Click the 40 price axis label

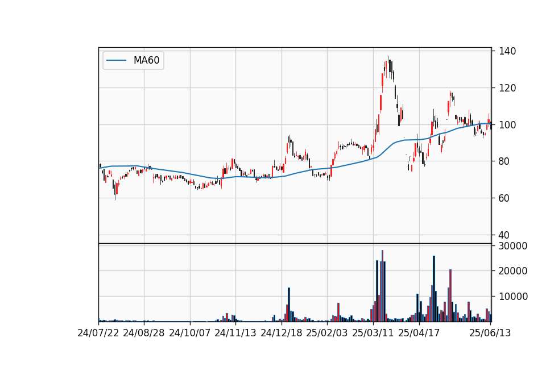(x=504, y=235)
